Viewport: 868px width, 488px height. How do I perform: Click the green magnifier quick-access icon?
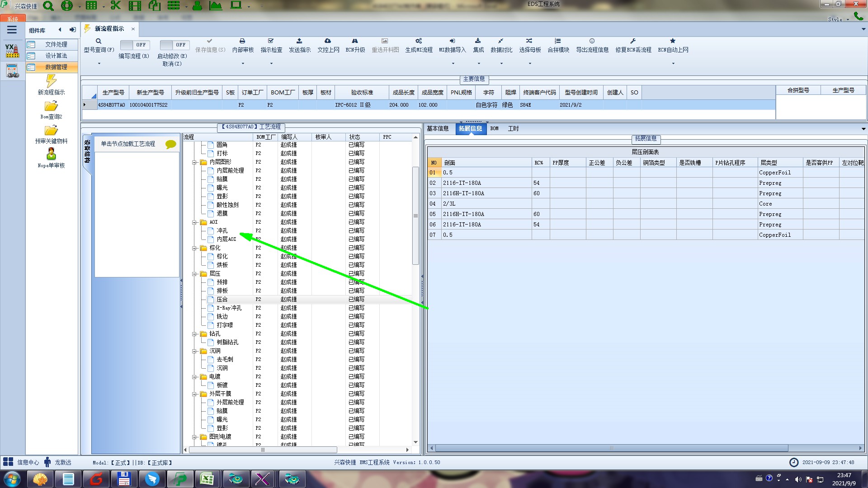point(48,6)
